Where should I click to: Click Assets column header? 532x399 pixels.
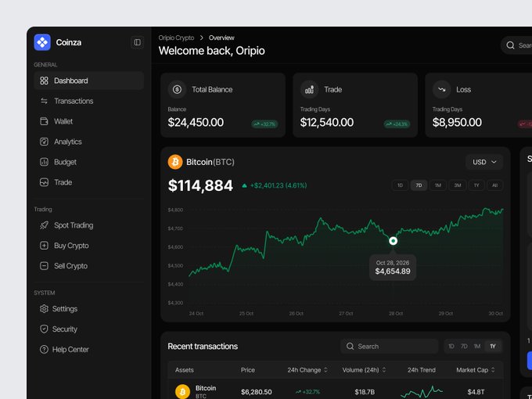click(184, 370)
